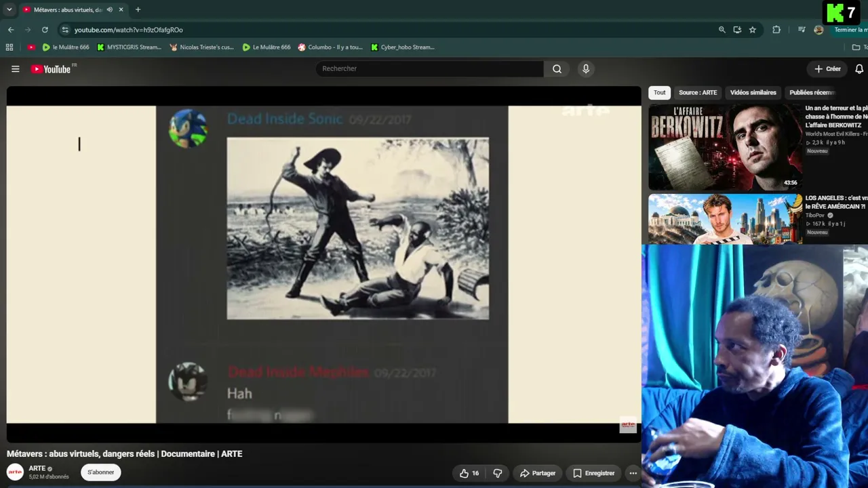This screenshot has width=868, height=488.
Task: Click the Terminer la mise à jour button
Action: pyautogui.click(x=850, y=30)
